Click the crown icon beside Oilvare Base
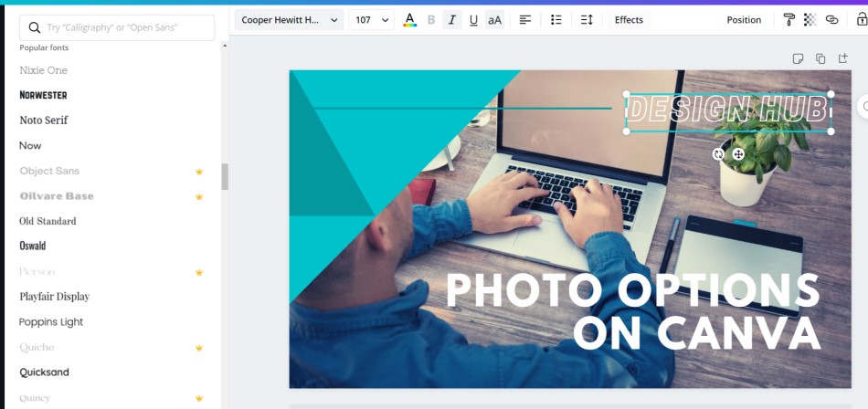Image resolution: width=868 pixels, height=409 pixels. point(199,196)
